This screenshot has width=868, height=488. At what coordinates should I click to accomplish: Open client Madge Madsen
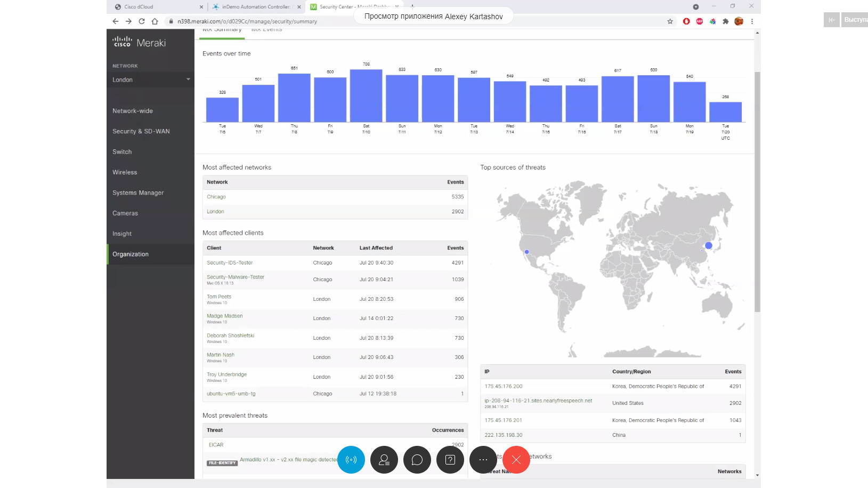point(225,316)
